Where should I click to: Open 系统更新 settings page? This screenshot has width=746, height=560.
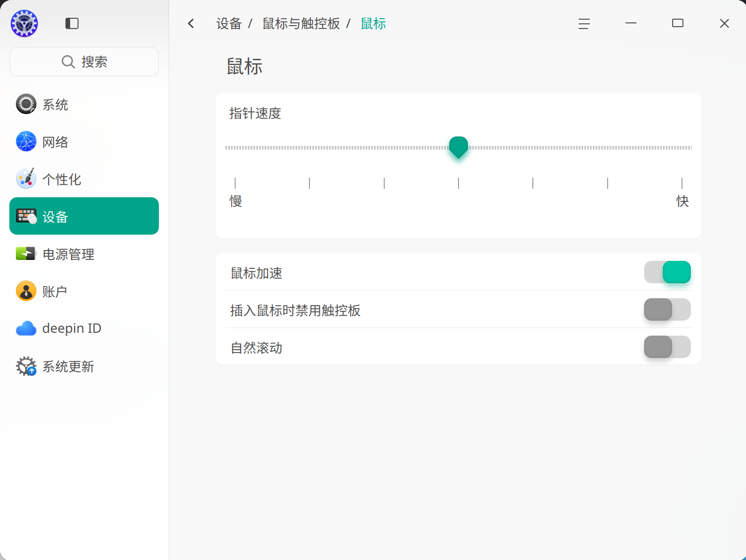point(84,366)
